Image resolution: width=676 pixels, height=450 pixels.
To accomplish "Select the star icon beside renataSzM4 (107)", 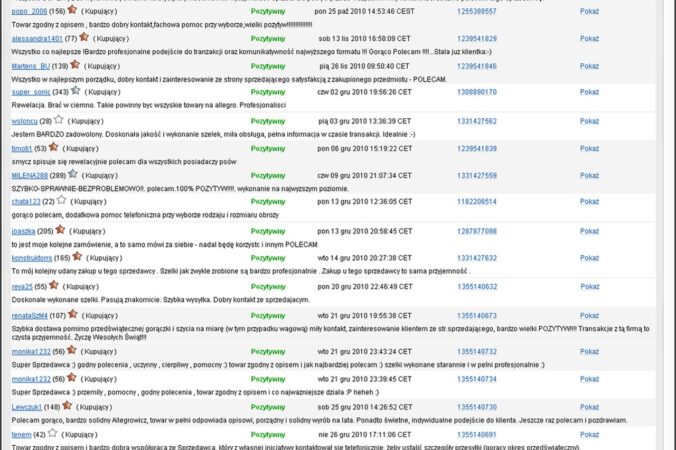I will click(x=73, y=314).
